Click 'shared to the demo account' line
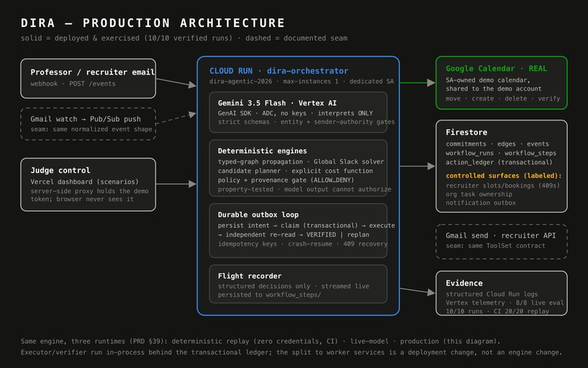The width and height of the screenshot is (588, 368). tap(493, 88)
